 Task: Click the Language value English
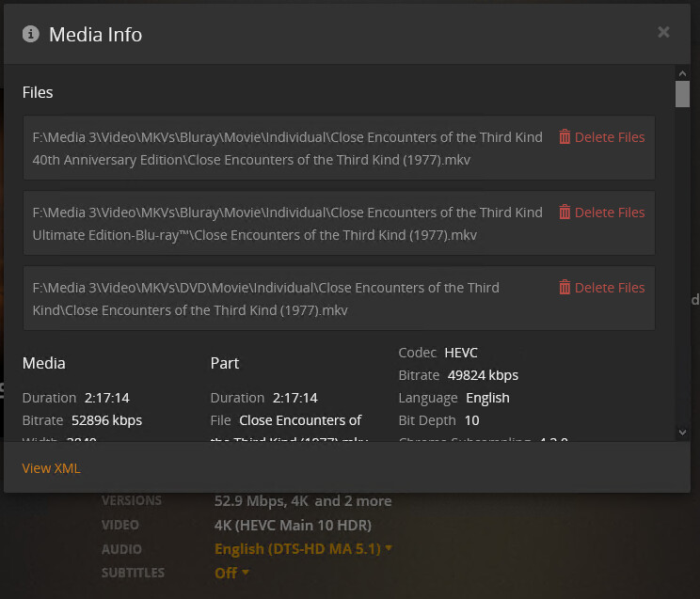click(x=487, y=398)
